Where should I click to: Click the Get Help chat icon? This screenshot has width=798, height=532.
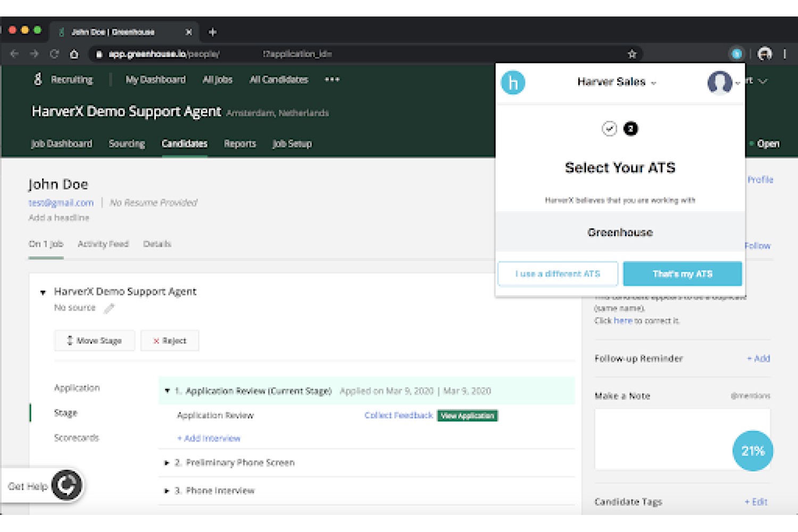click(x=66, y=485)
